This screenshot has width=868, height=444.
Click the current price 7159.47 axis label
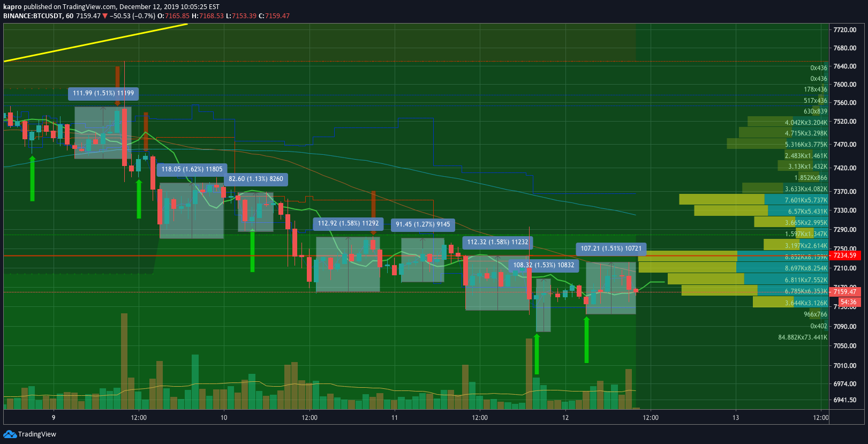click(845, 292)
